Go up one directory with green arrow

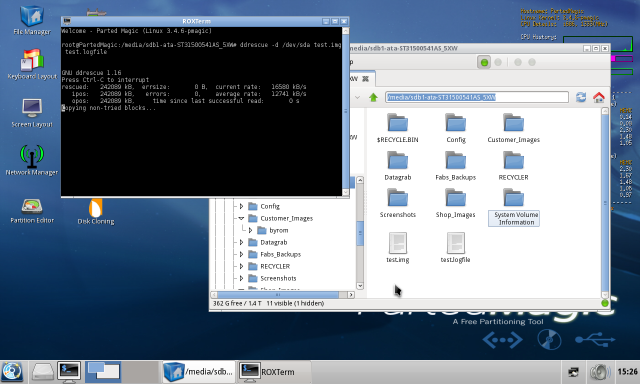(373, 97)
